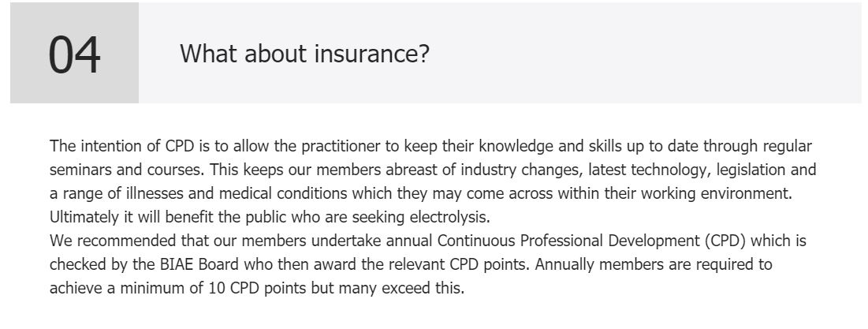Click "Continuous Professional Development" text
This screenshot has width=868, height=329.
pyautogui.click(x=593, y=241)
